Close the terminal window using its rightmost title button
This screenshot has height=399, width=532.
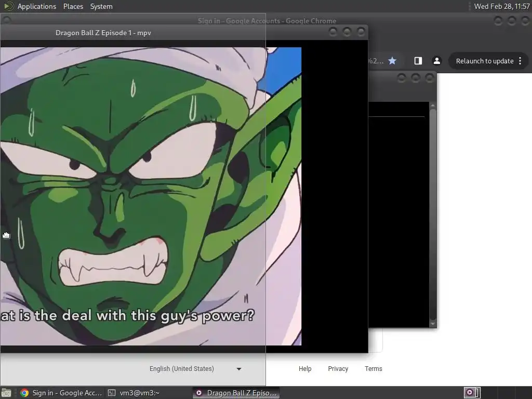click(x=430, y=78)
